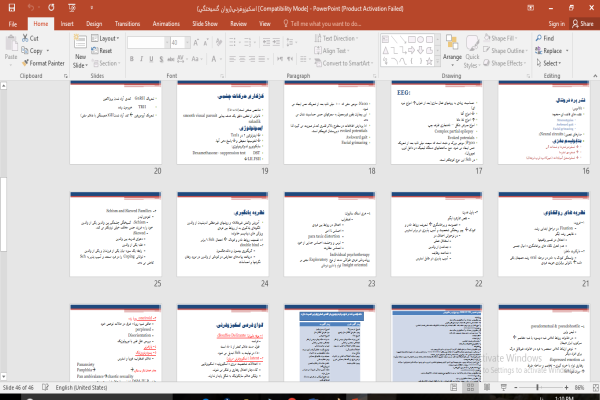Open Shape Effects menu
The height and width of the screenshot is (400, 600).
(x=505, y=63)
